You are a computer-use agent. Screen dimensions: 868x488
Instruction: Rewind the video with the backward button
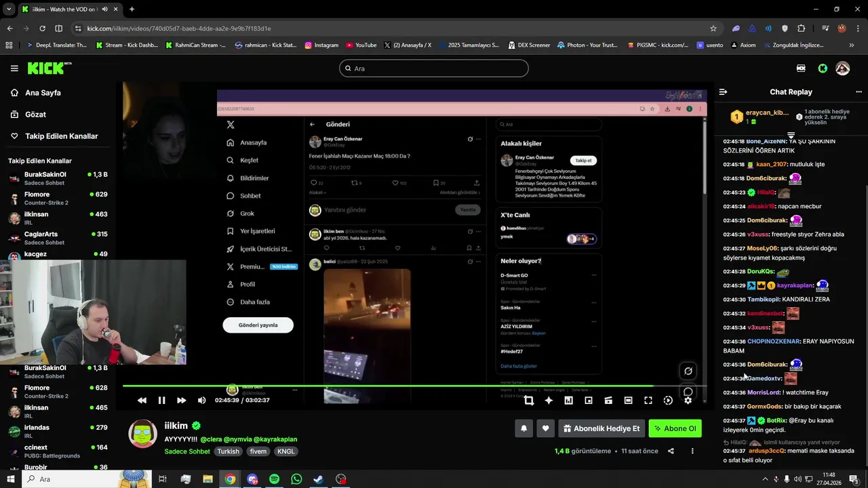pyautogui.click(x=142, y=401)
